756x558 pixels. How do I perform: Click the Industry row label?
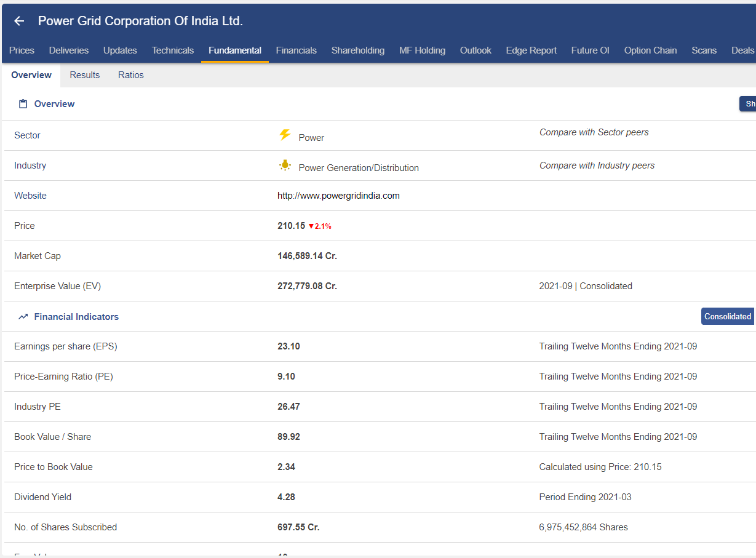(x=30, y=165)
